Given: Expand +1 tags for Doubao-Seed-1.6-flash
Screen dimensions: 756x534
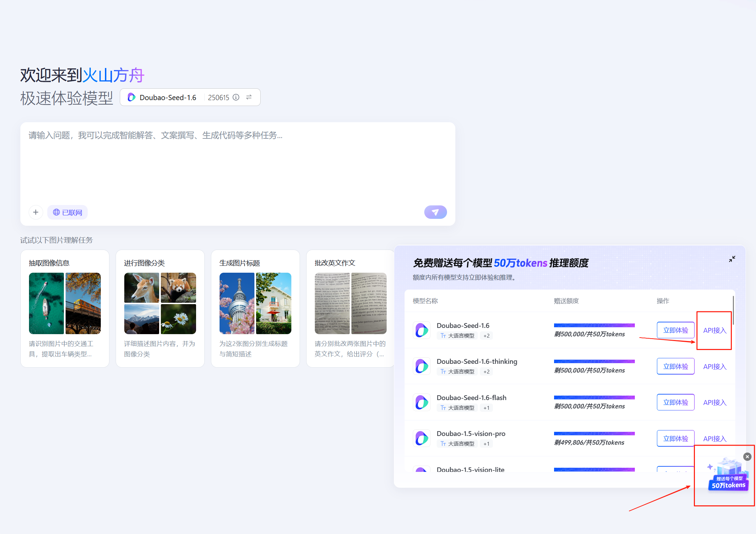Looking at the screenshot, I should coord(486,408).
